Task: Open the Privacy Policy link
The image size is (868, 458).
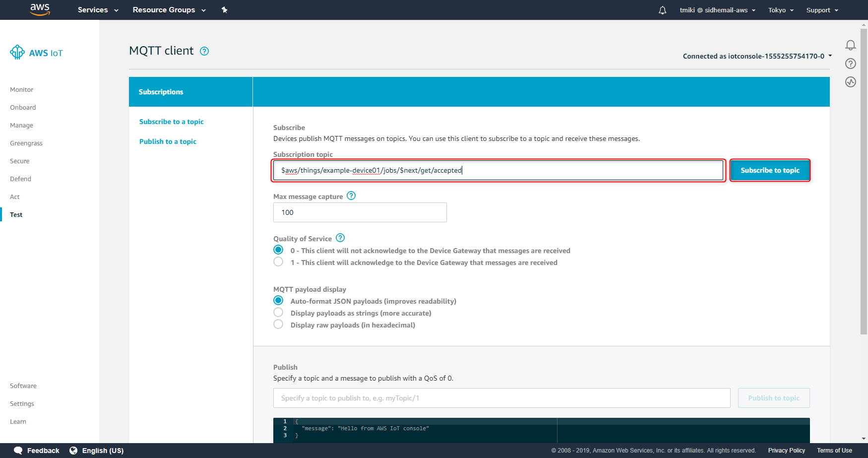Action: 787,451
